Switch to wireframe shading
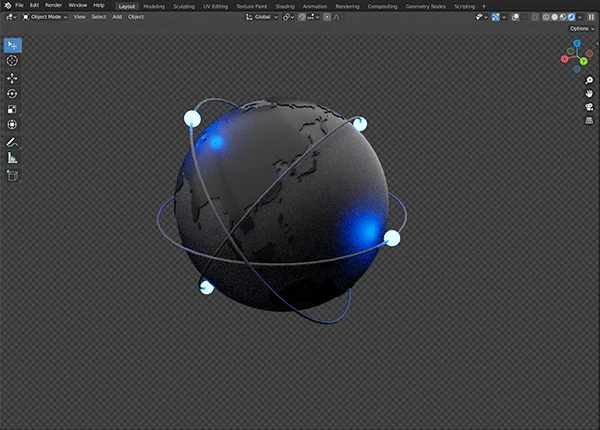The image size is (600, 430). click(546, 17)
